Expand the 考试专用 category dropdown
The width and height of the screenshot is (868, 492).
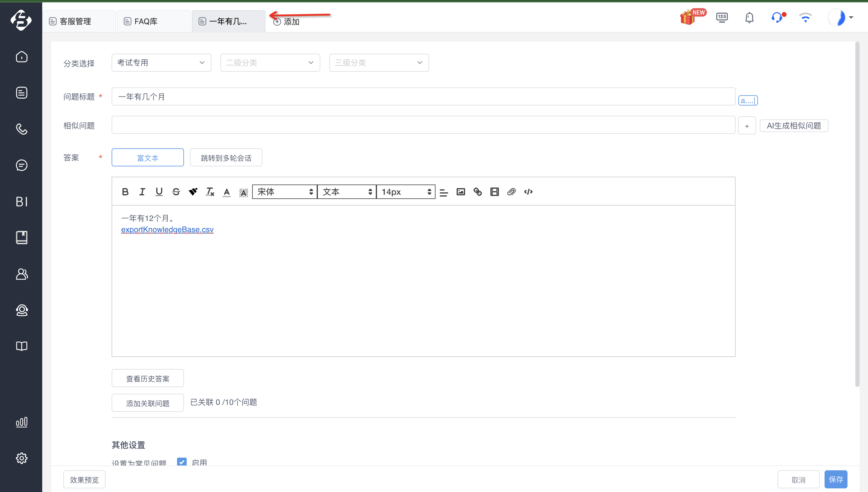pos(161,62)
